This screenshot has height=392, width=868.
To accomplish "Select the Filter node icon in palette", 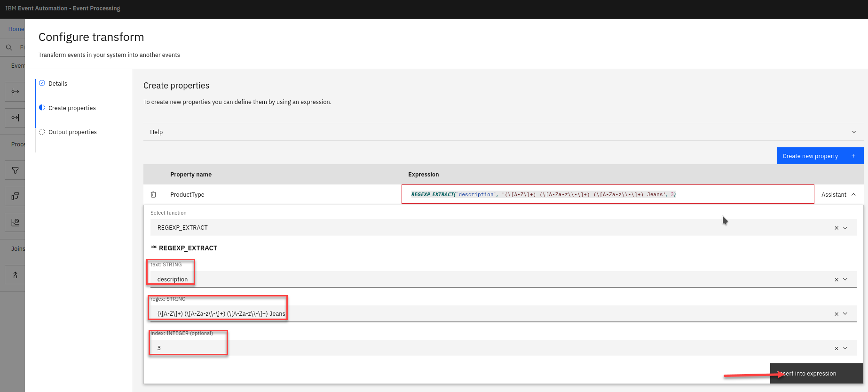I will [x=15, y=170].
